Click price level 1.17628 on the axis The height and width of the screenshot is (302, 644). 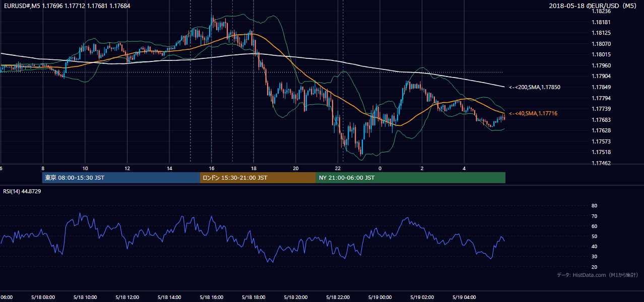coord(601,130)
